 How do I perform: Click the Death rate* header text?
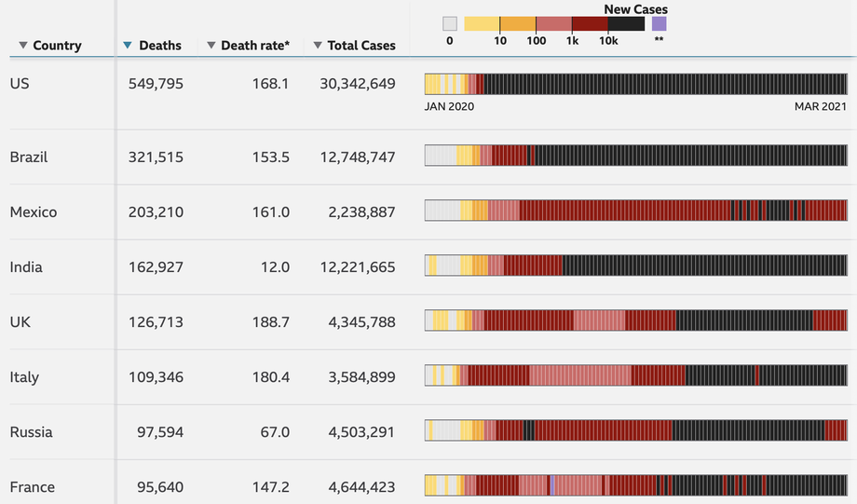pos(255,46)
